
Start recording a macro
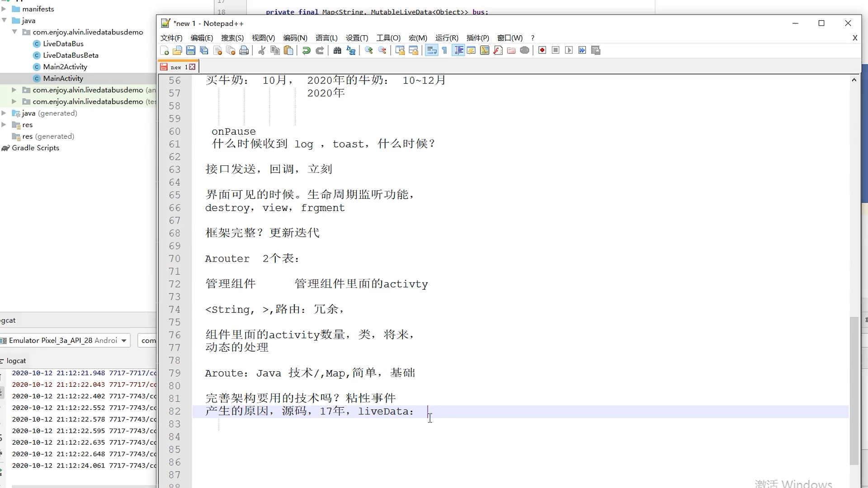pos(542,50)
